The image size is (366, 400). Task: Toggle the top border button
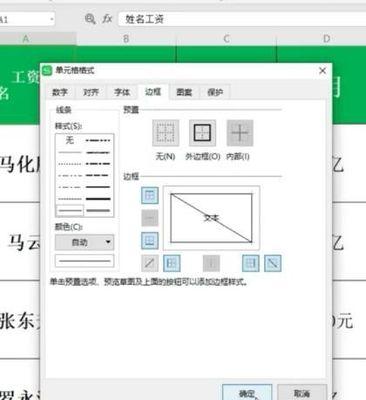pyautogui.click(x=150, y=195)
